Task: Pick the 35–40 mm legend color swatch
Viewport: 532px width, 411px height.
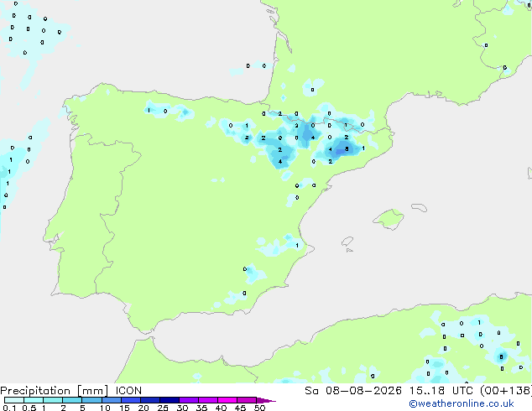Action: point(207,400)
